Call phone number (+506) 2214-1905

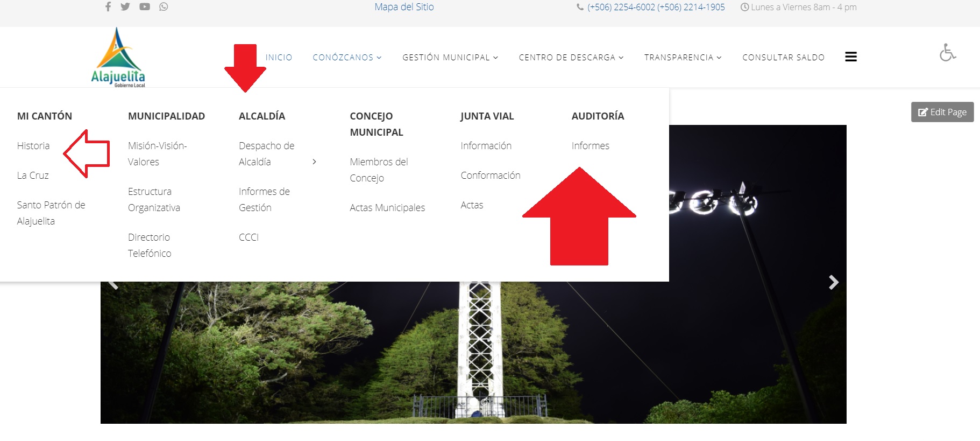[x=691, y=7]
